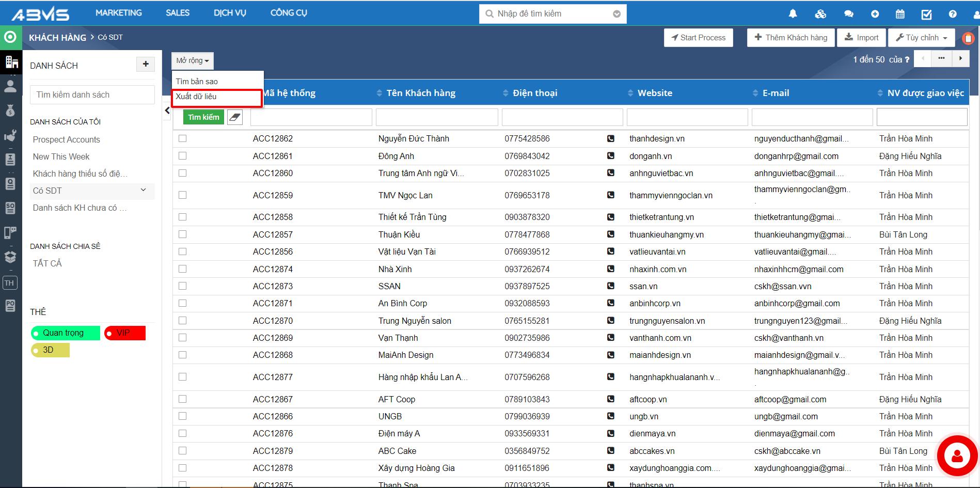Expand the Mở rộng dropdown

pos(192,61)
